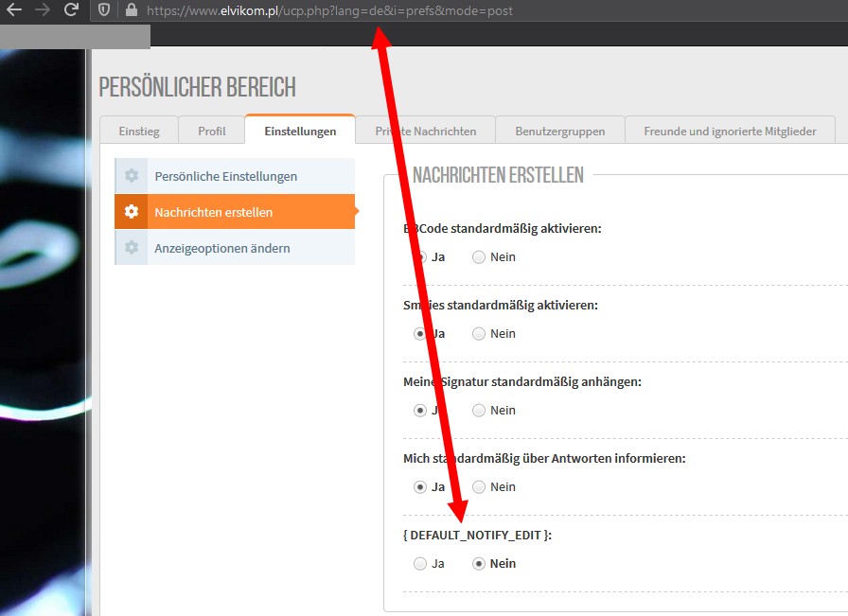Go back using browser back arrow
848x616 pixels.
14,9
